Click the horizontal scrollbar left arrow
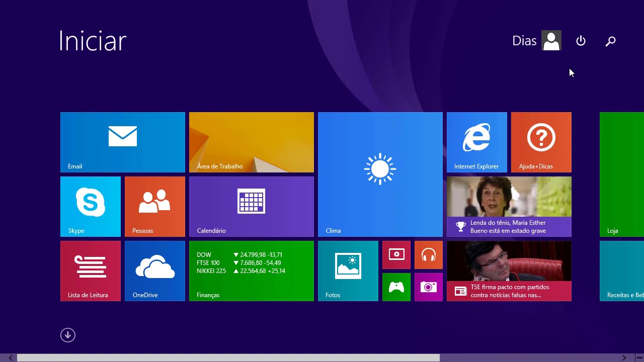The width and height of the screenshot is (644, 362). [11, 358]
